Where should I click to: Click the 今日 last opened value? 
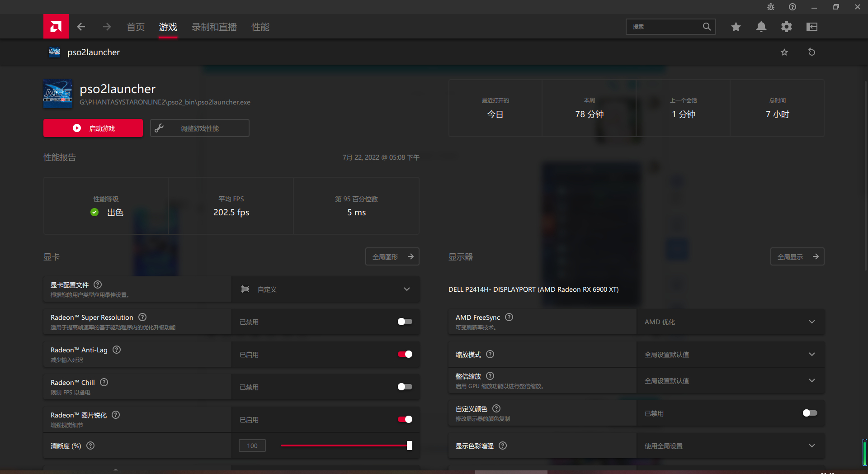coord(495,114)
